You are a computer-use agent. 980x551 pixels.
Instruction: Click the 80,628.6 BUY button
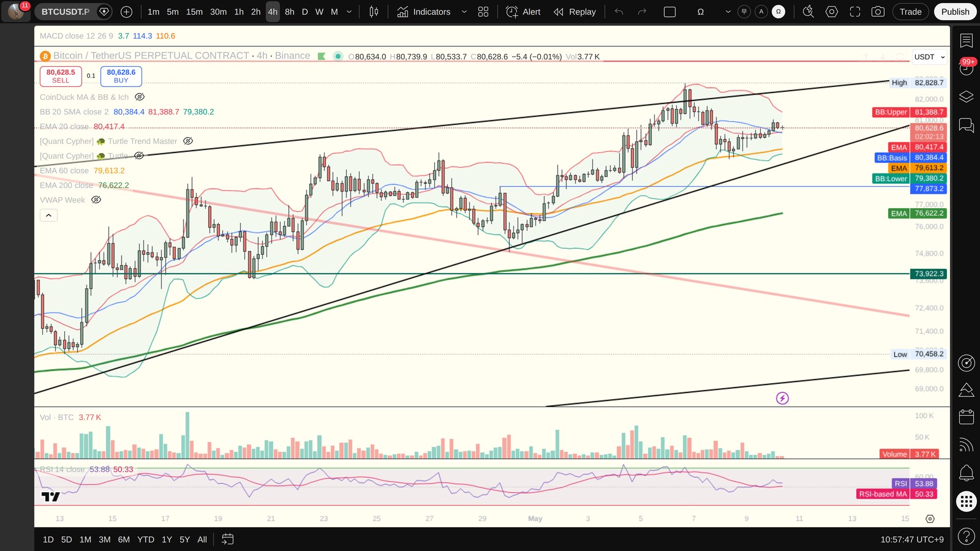121,76
